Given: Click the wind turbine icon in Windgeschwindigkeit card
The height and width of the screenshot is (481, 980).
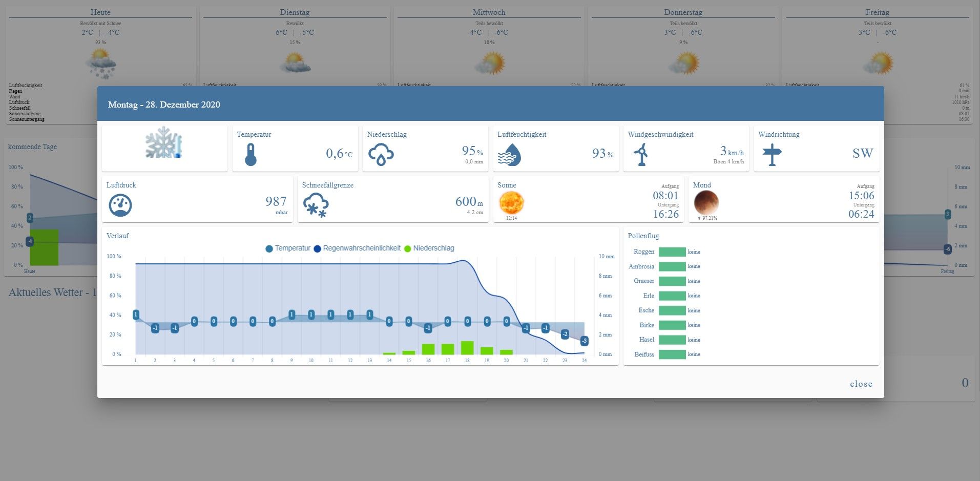Looking at the screenshot, I should point(641,154).
